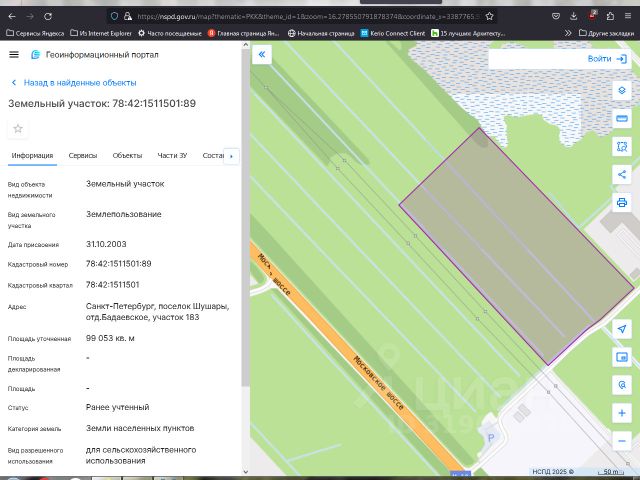Click the status value Ранее учтенный
This screenshot has width=640, height=480.
(118, 407)
